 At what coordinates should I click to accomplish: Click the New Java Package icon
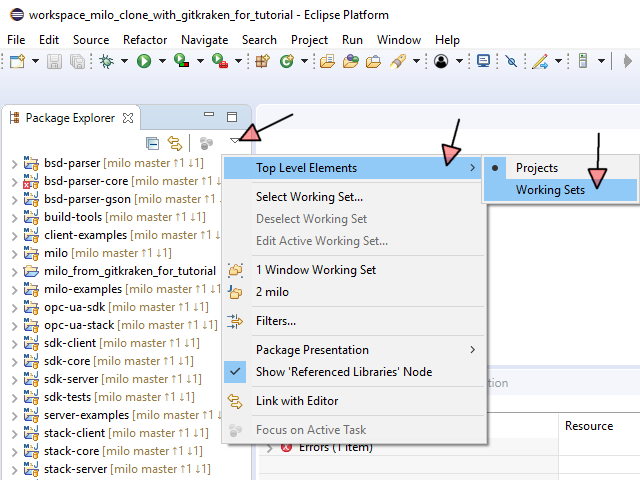pyautogui.click(x=262, y=61)
